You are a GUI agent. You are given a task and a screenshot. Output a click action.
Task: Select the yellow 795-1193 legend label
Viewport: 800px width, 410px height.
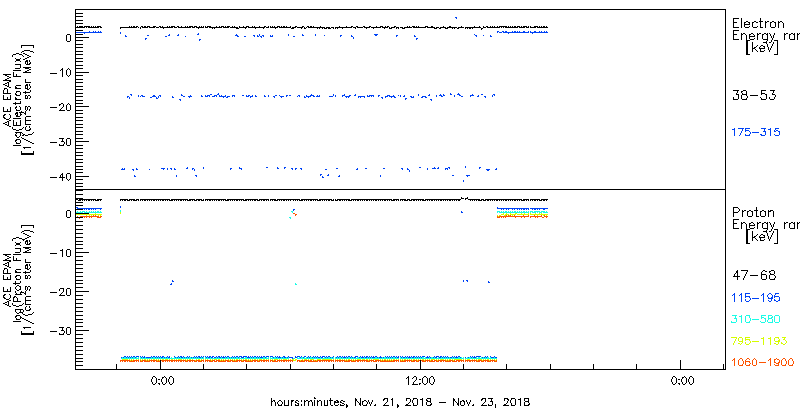pyautogui.click(x=759, y=341)
